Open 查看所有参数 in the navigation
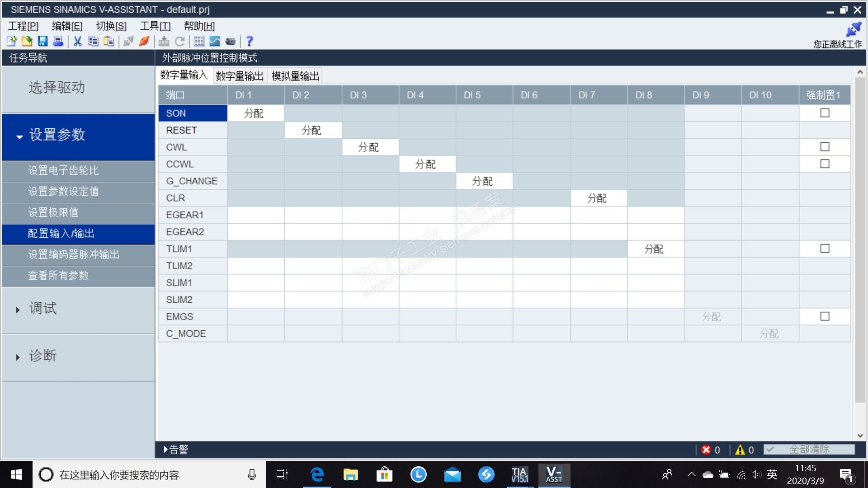 point(58,276)
